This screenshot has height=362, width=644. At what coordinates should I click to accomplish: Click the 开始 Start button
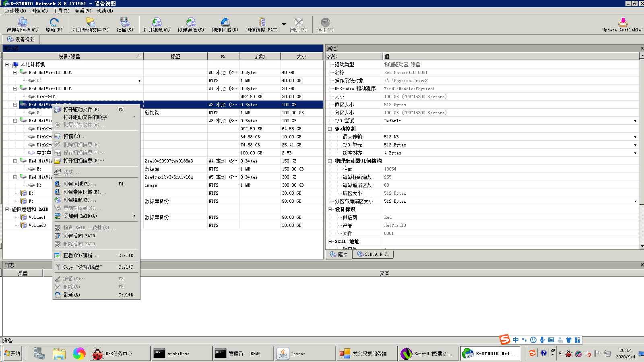(x=12, y=353)
